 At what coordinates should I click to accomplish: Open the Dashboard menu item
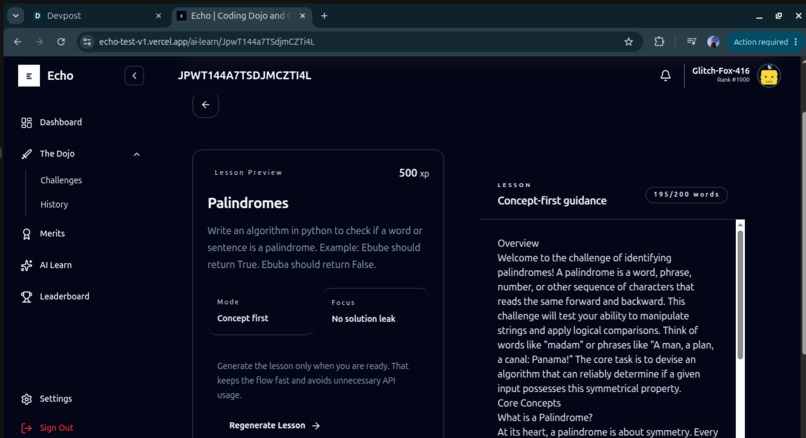tap(61, 122)
